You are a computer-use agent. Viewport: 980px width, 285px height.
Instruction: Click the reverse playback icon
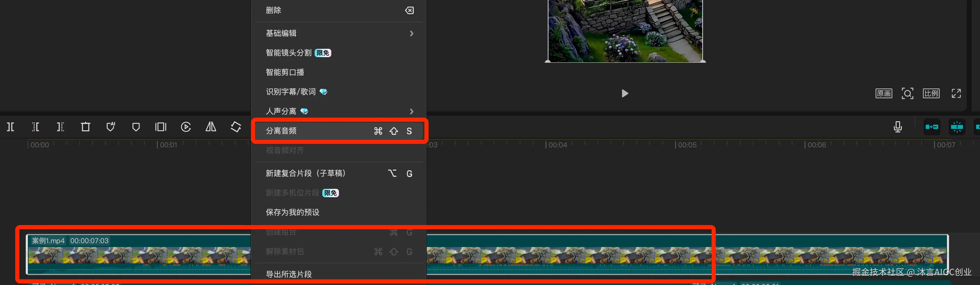[185, 127]
